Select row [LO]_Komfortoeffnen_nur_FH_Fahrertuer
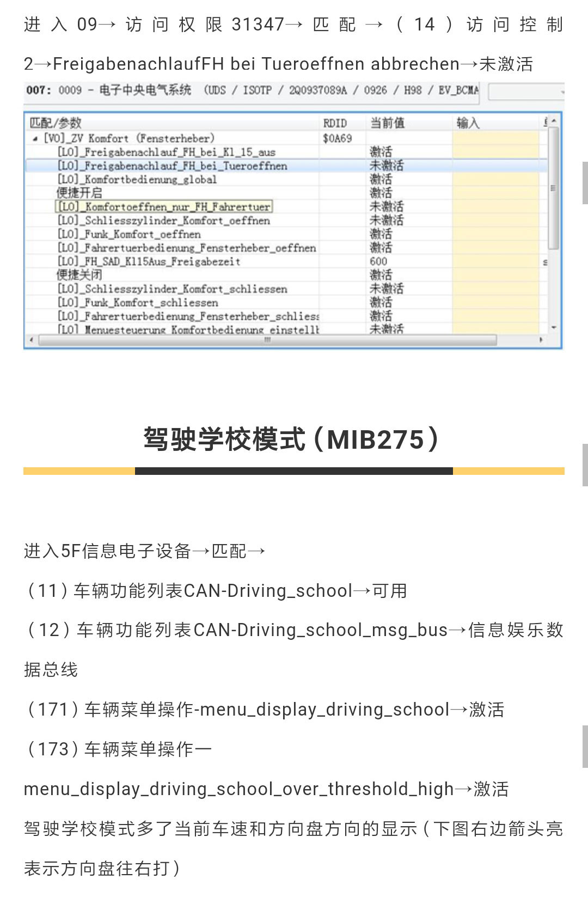The width and height of the screenshot is (588, 916). click(286, 206)
